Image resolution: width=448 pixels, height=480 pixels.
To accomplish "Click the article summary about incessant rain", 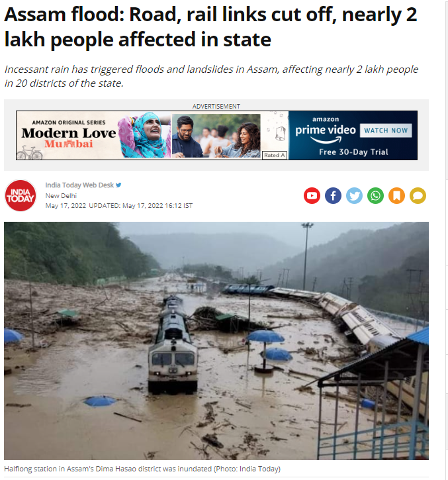I will tap(211, 76).
